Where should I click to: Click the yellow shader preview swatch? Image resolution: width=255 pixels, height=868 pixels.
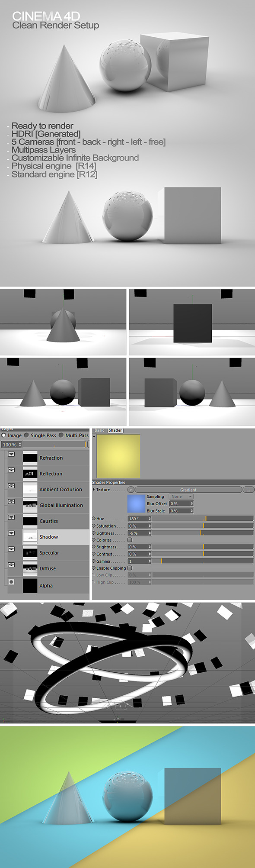(x=118, y=456)
